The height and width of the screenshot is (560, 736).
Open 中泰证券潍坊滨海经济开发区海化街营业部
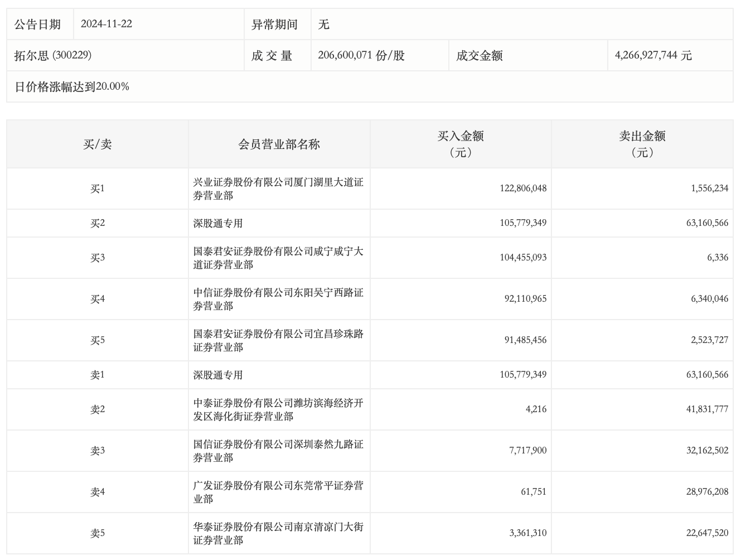coord(278,409)
